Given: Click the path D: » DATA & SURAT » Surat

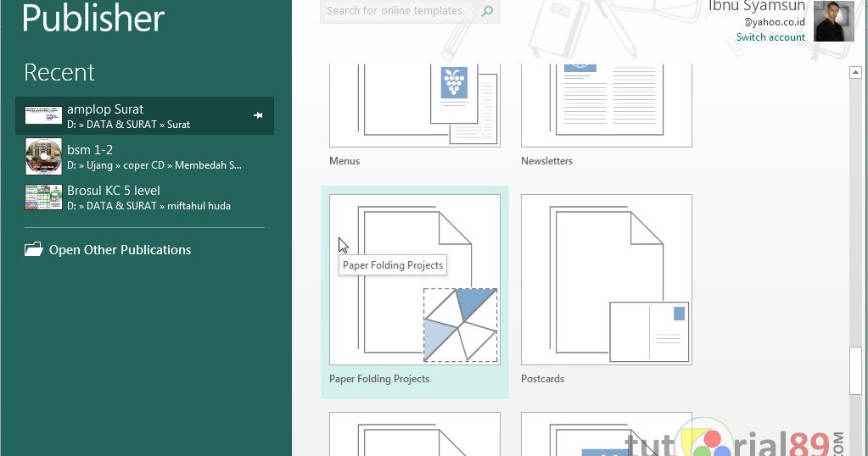Looking at the screenshot, I should (x=128, y=125).
